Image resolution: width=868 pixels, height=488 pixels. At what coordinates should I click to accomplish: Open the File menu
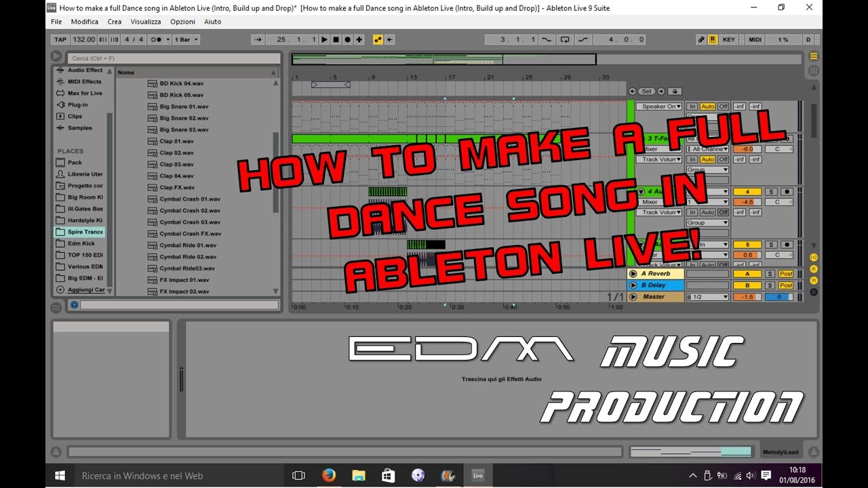(56, 22)
